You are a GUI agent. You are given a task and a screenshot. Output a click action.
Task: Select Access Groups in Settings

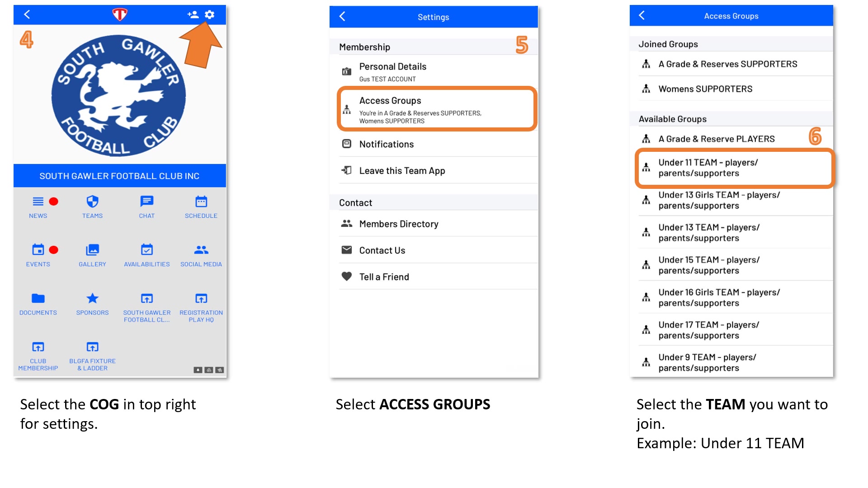tap(438, 109)
